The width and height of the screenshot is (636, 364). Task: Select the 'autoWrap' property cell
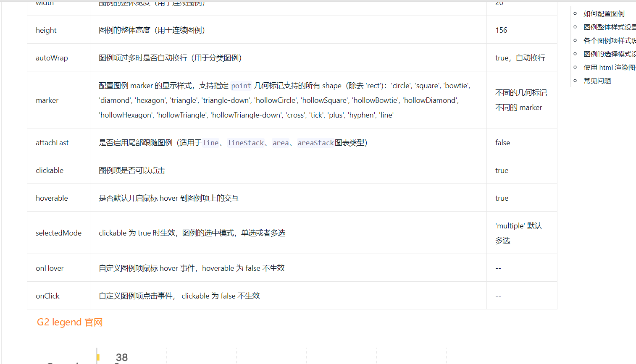click(59, 58)
